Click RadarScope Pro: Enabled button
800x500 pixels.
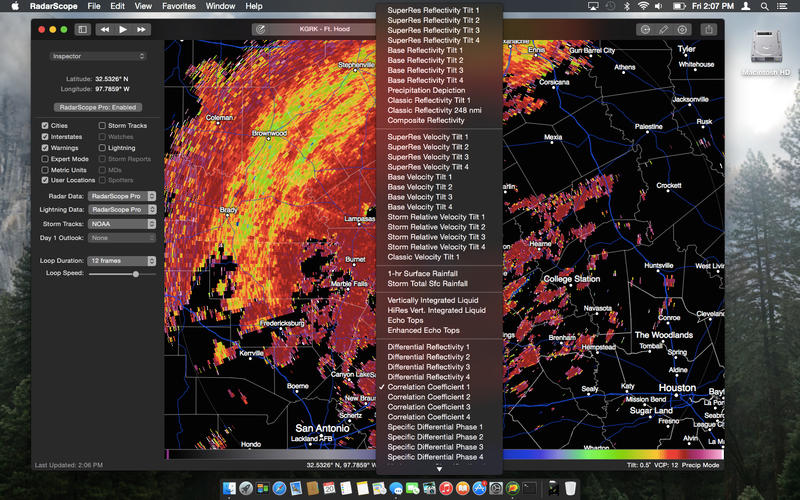coord(98,107)
